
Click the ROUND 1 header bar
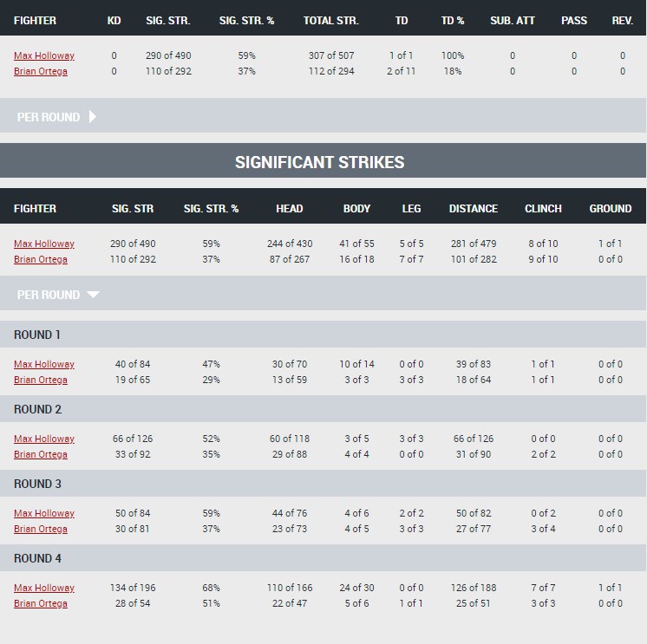pos(323,335)
